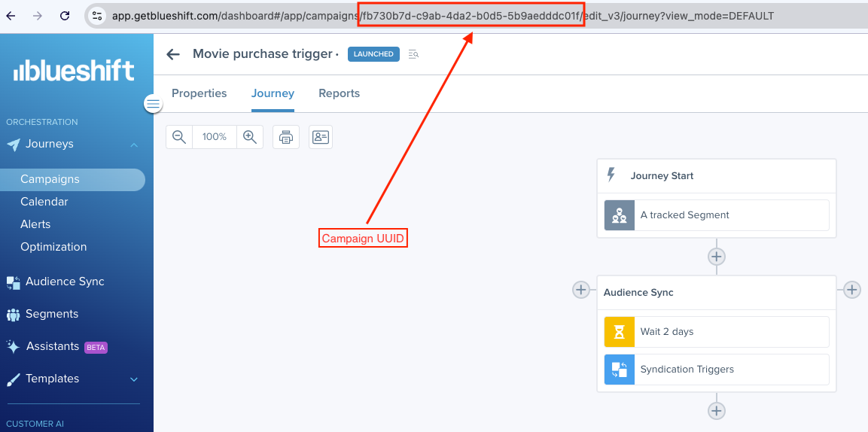Click the BETA badge next to Assistants
This screenshot has height=432, width=868.
tap(96, 348)
